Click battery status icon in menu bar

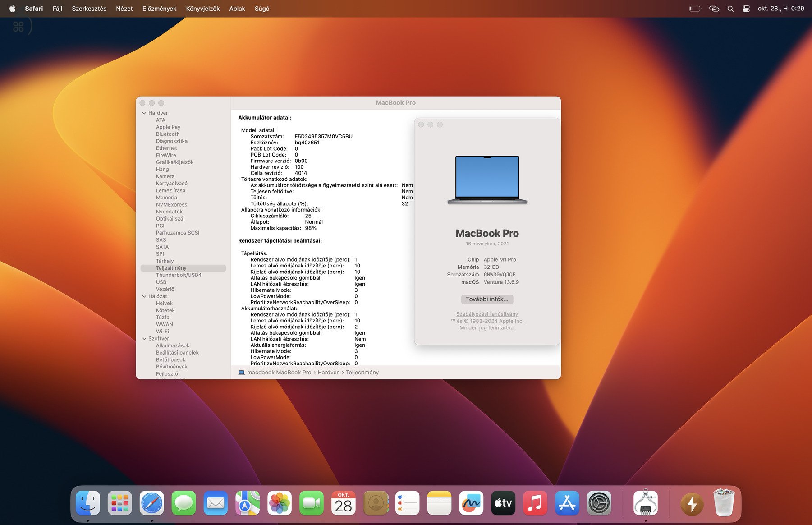(x=695, y=9)
